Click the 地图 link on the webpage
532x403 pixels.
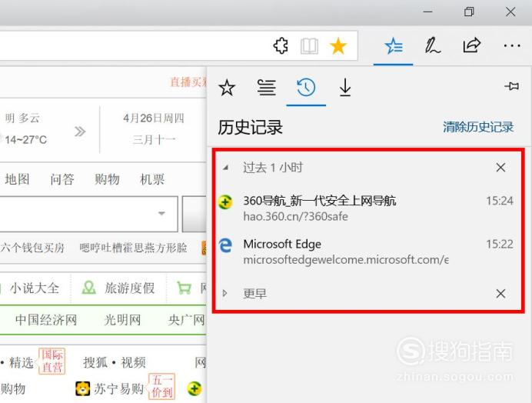pyautogui.click(x=17, y=179)
